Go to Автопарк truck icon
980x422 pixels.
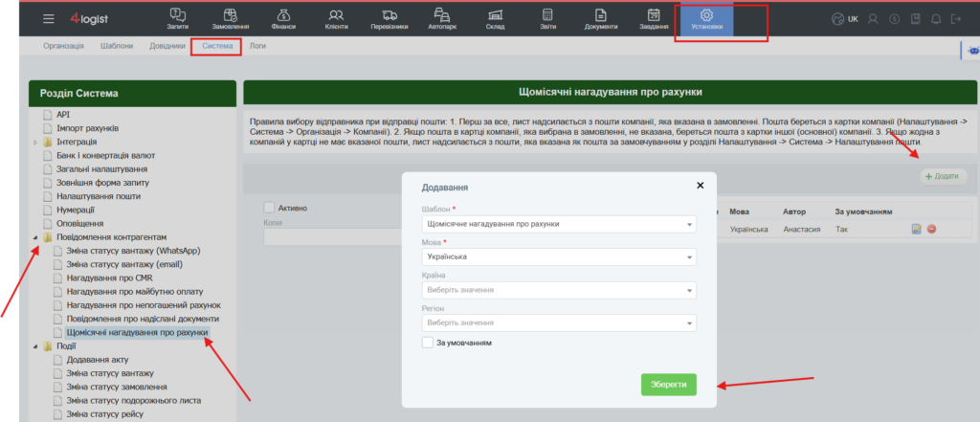(442, 14)
